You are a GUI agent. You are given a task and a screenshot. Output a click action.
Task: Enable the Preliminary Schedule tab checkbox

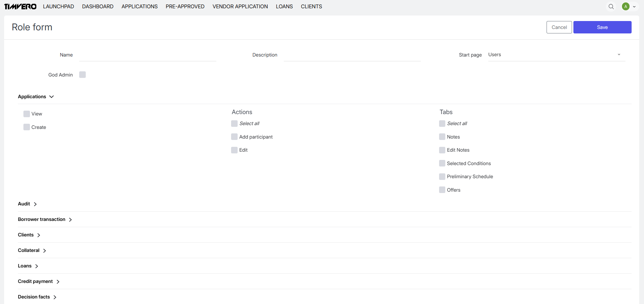pos(442,176)
